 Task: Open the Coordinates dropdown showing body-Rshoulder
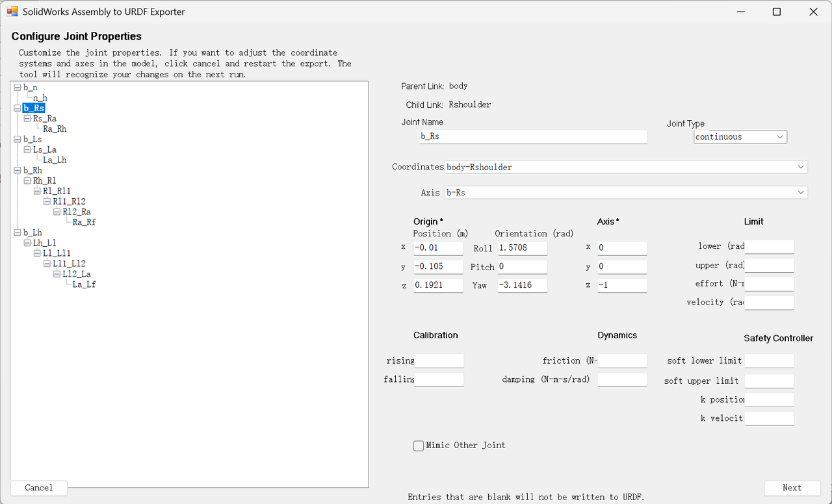click(627, 167)
